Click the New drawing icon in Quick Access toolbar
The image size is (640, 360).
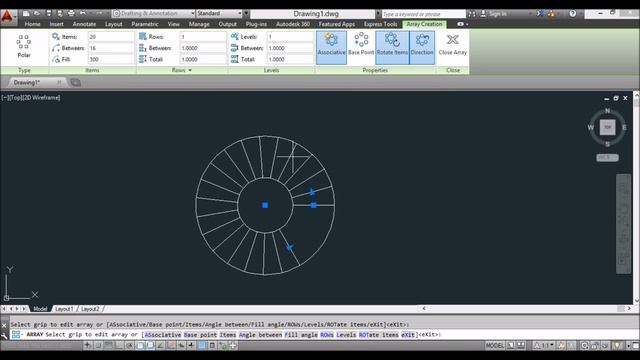(26, 13)
